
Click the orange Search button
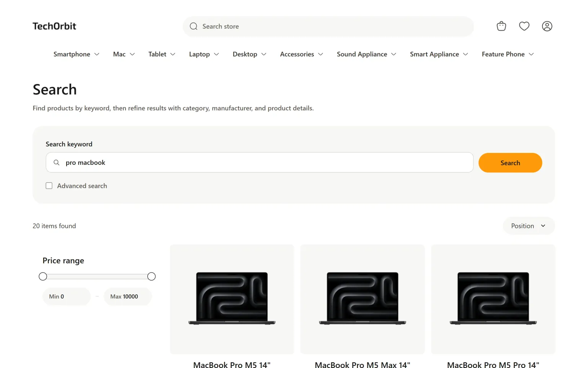pos(510,163)
